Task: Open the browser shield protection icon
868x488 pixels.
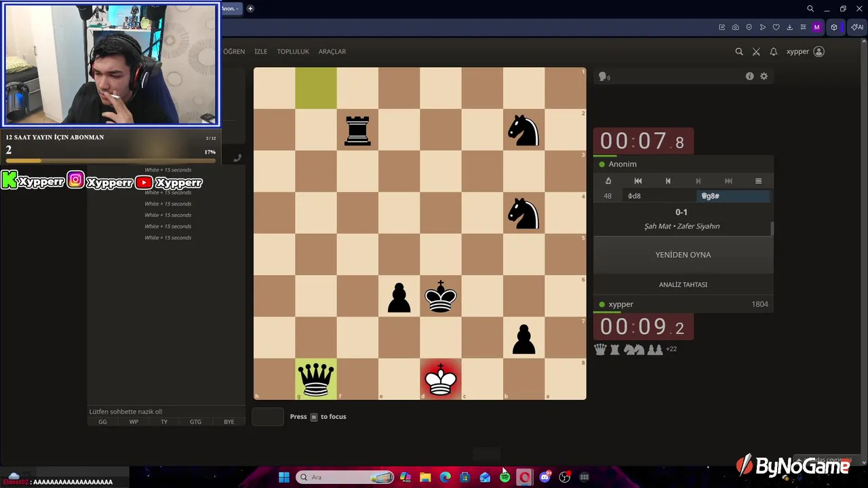Action: click(749, 27)
